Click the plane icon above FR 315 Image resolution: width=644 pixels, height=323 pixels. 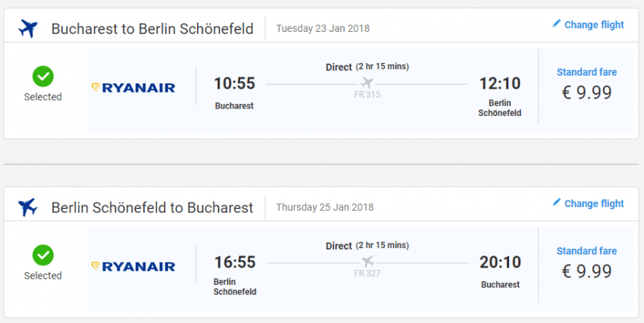tap(367, 83)
